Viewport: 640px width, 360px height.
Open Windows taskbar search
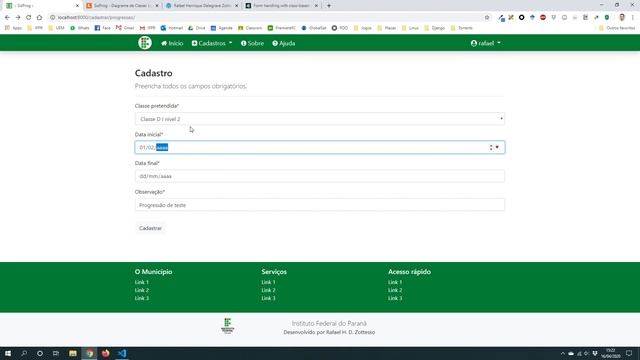(24, 353)
